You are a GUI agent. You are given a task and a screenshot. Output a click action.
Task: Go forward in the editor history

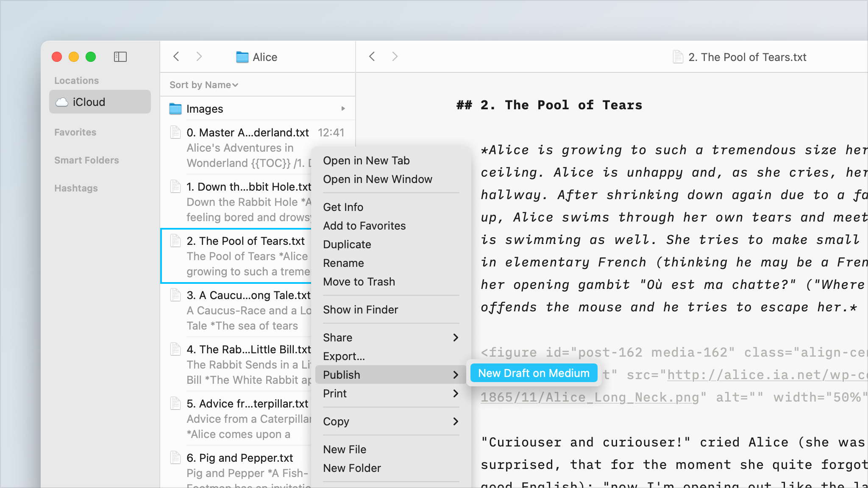pos(395,57)
